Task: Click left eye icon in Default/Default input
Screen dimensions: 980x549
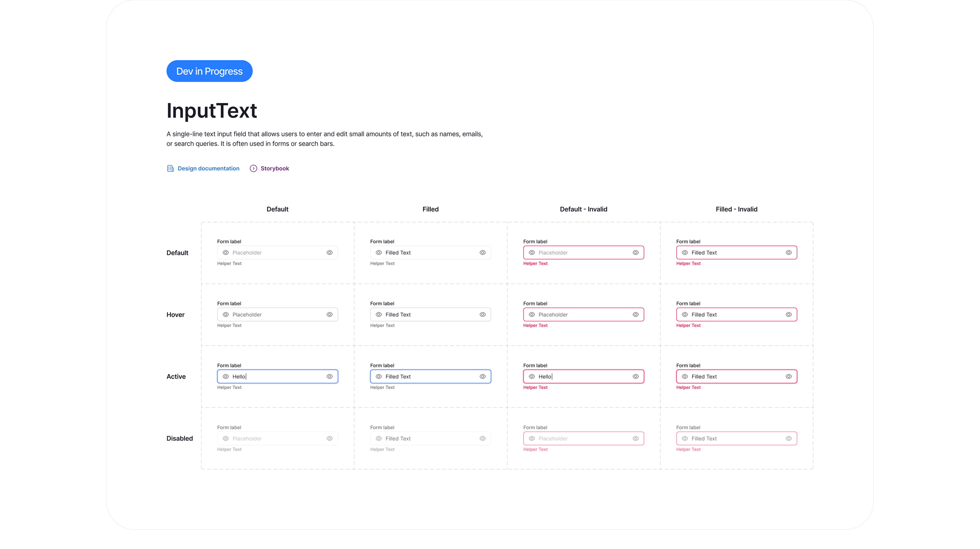Action: (226, 252)
